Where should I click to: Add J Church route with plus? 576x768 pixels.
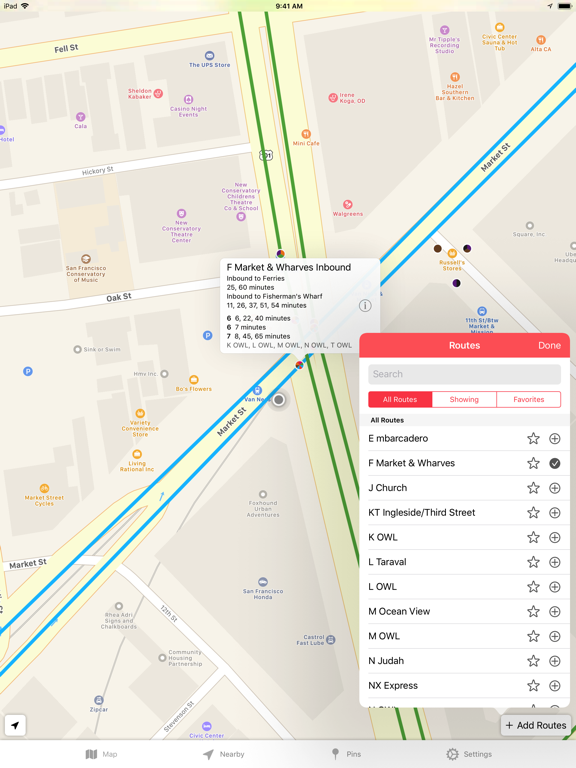tap(554, 488)
